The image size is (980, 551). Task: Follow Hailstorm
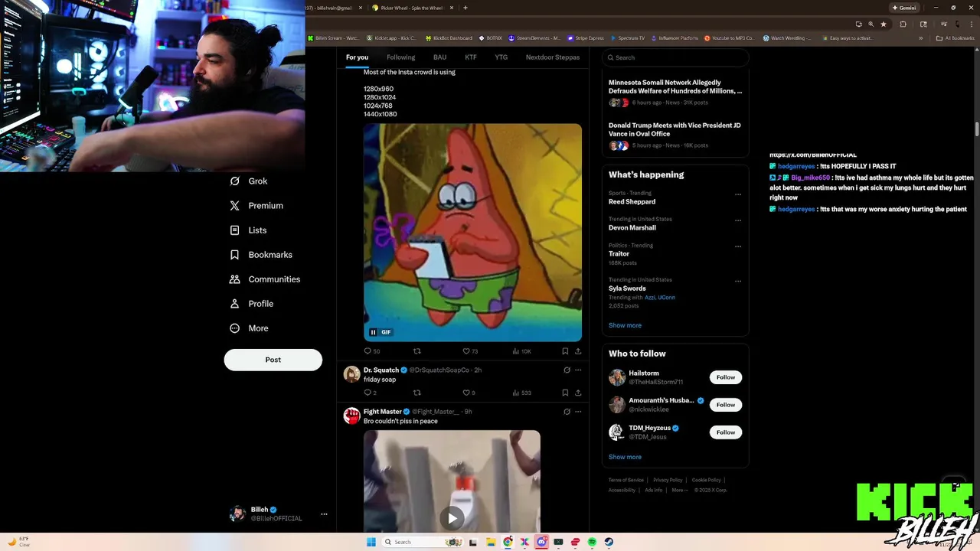click(x=726, y=377)
